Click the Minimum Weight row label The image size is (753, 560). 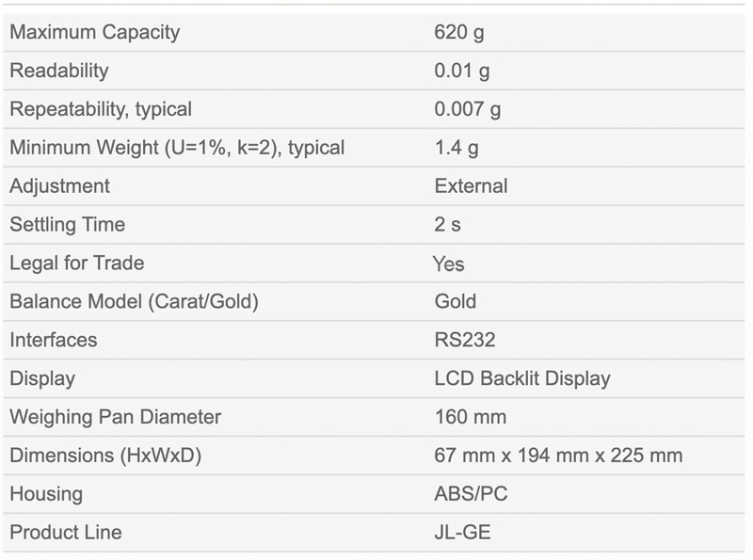pyautogui.click(x=177, y=148)
